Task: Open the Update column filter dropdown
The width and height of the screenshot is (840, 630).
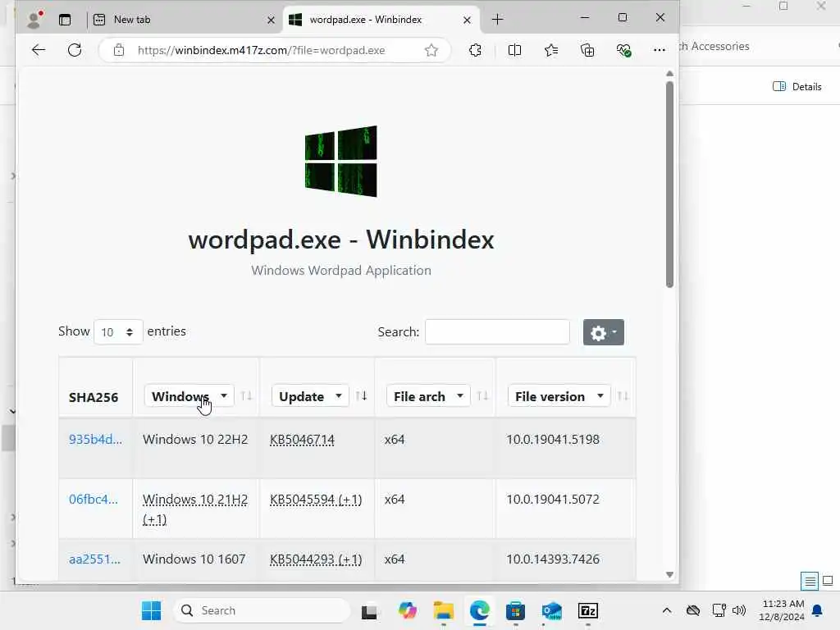Action: point(310,396)
